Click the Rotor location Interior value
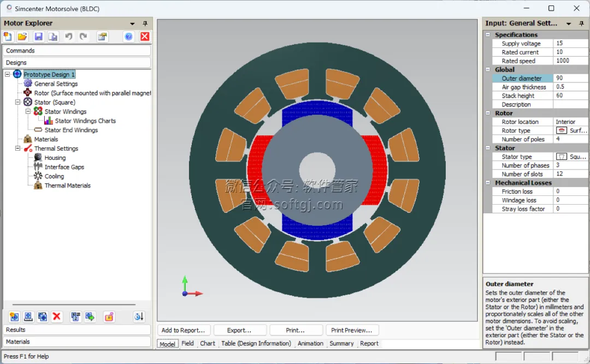Screen dimensions: 590x364 click(570, 122)
